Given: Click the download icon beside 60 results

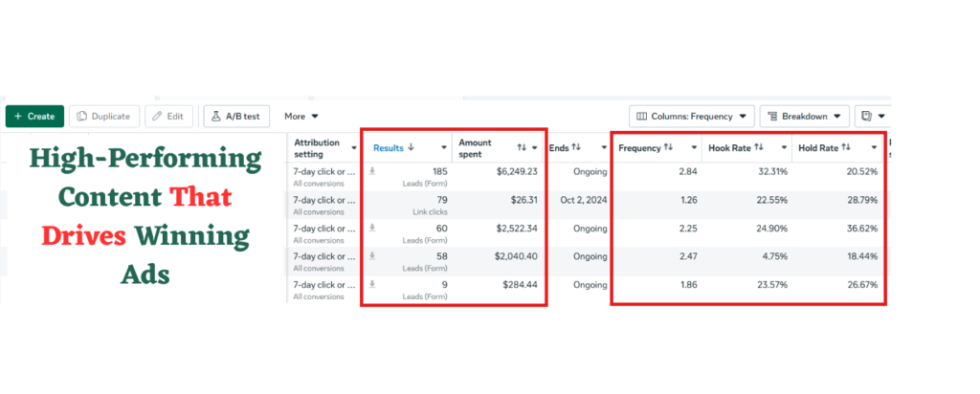Looking at the screenshot, I should tap(372, 229).
